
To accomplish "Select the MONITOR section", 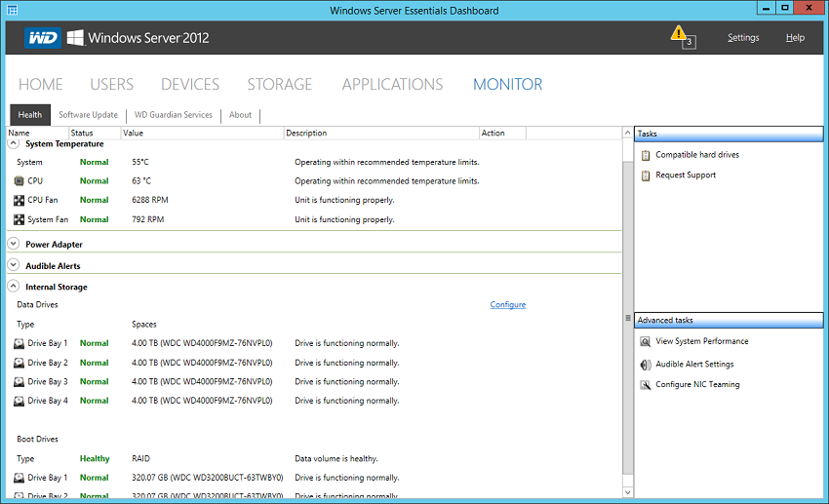I will pos(507,85).
